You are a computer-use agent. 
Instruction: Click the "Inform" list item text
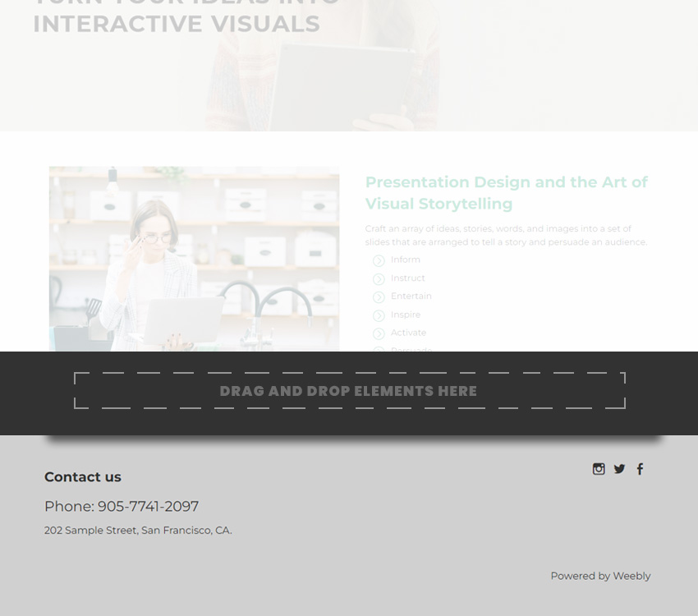click(406, 260)
